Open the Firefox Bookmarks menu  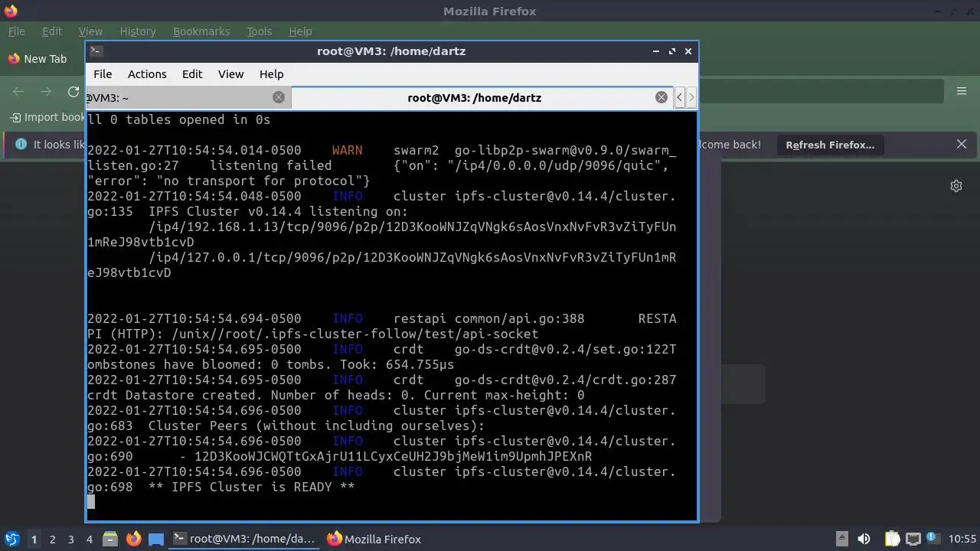[201, 31]
